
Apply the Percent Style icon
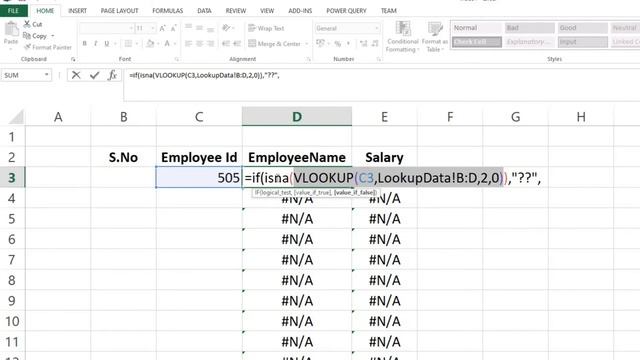click(x=338, y=43)
